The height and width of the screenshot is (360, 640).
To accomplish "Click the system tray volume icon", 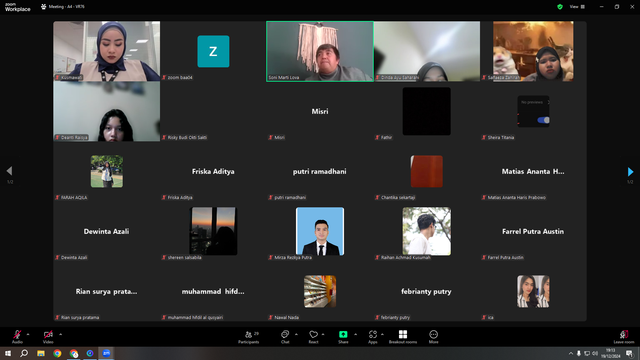I will click(x=595, y=353).
